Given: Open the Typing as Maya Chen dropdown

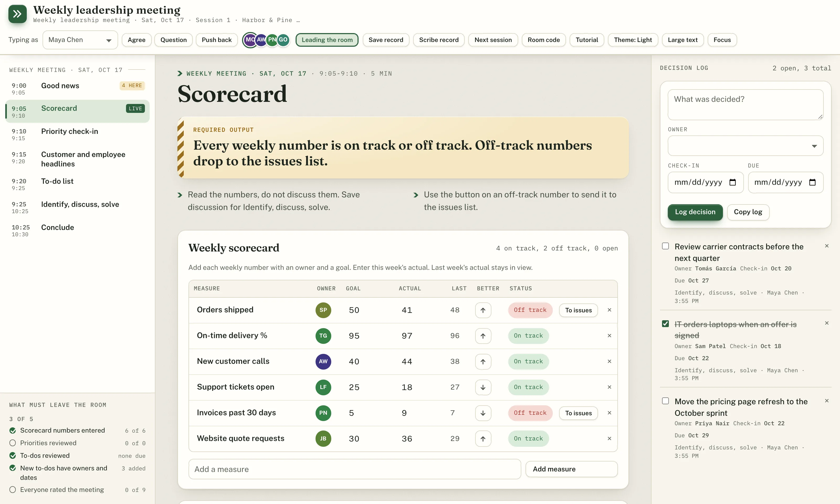Looking at the screenshot, I should [80, 40].
